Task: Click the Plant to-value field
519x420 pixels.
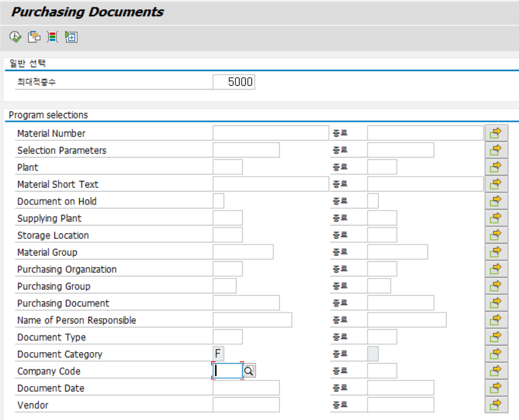Action: (382, 167)
